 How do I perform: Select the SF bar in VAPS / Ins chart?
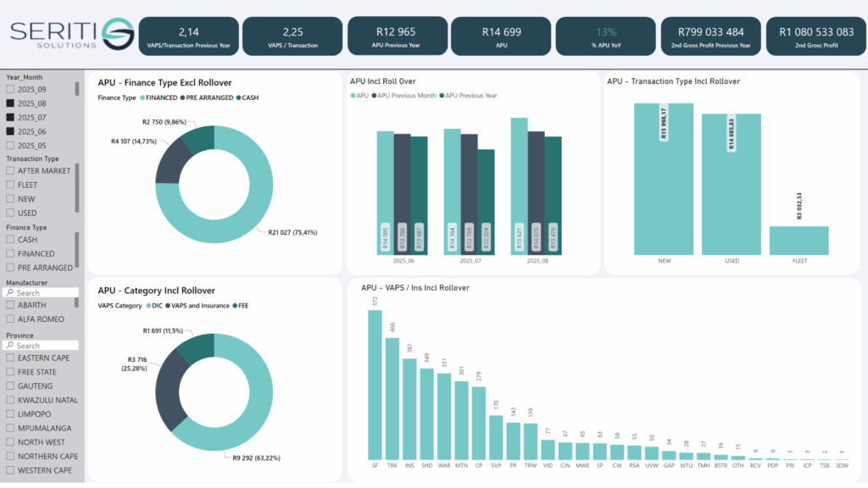[x=375, y=385]
